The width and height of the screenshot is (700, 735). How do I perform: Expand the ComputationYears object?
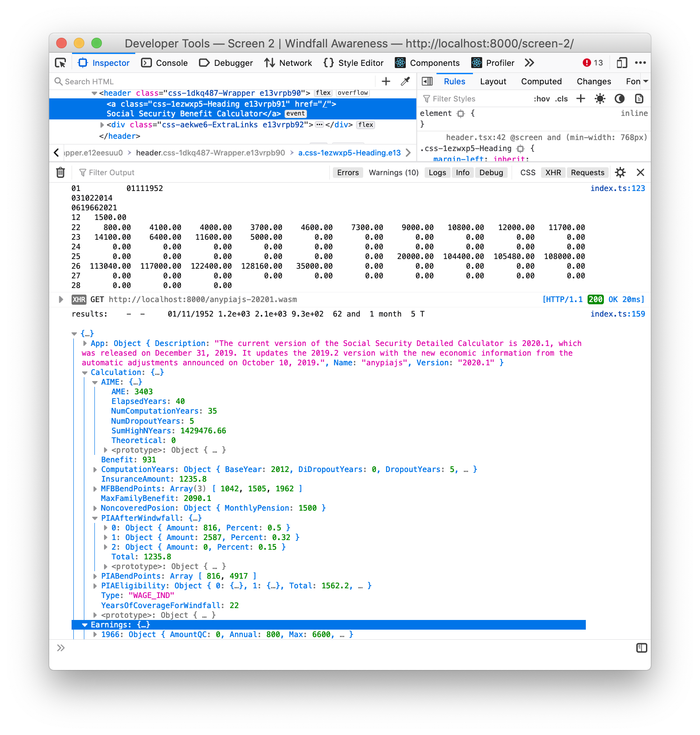tap(95, 470)
